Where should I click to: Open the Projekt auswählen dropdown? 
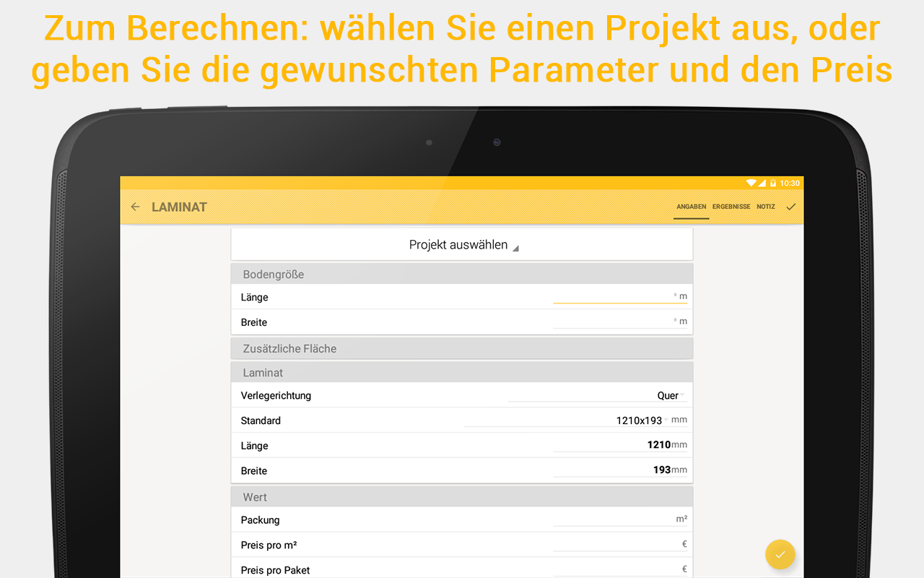click(x=462, y=245)
